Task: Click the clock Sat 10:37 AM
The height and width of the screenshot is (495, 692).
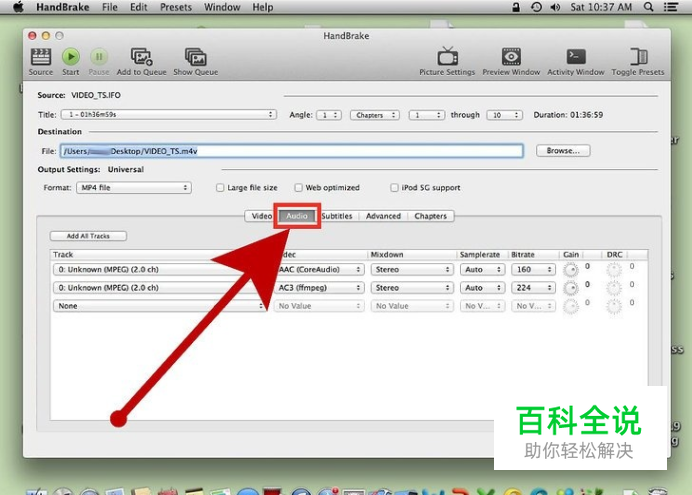Action: tap(601, 7)
